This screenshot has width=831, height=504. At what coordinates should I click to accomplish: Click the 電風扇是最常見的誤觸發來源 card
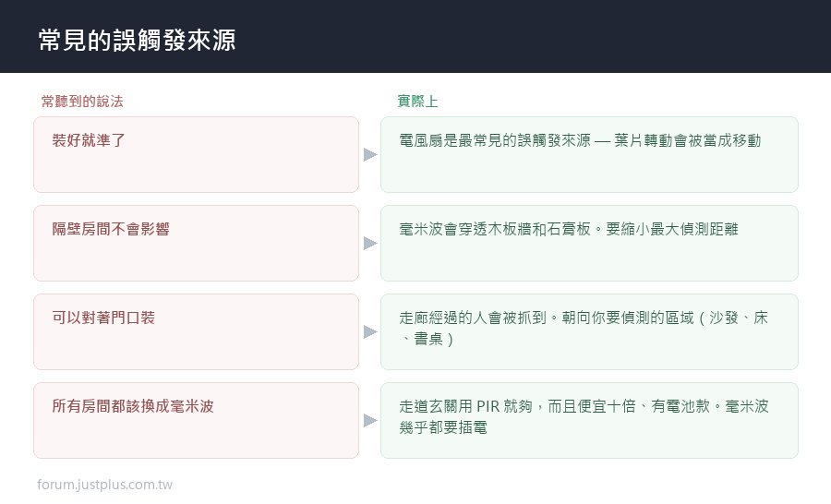pos(589,155)
